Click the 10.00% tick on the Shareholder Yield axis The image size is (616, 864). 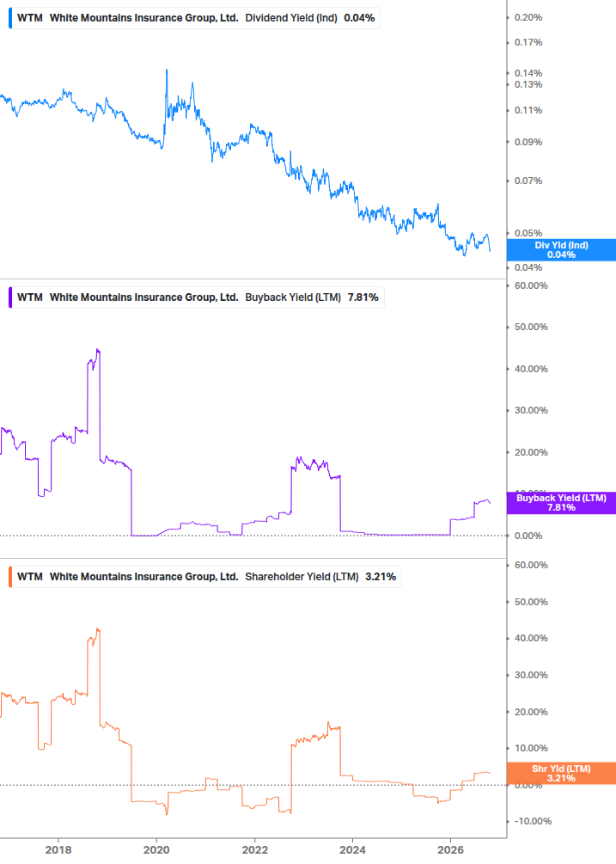point(531,748)
